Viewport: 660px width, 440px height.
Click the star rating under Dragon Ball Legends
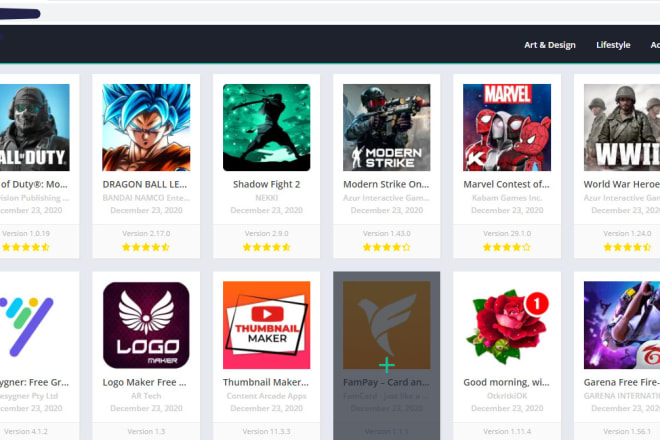(146, 247)
